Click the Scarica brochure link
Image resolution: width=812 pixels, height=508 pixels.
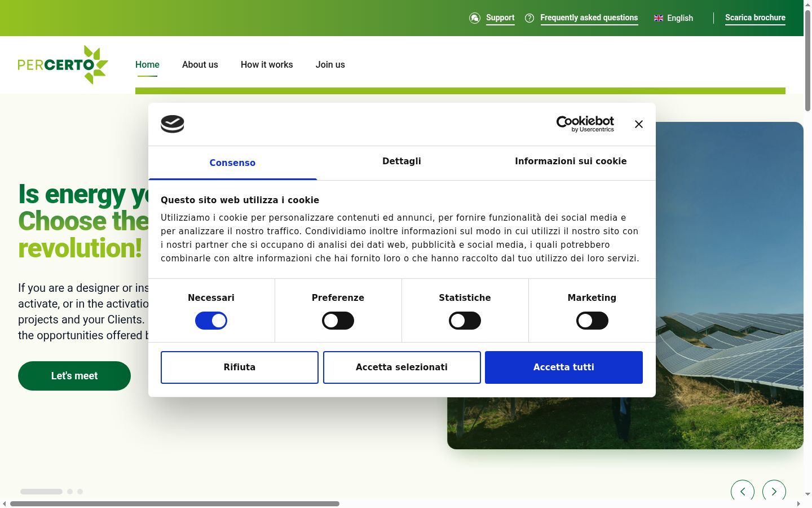(x=755, y=18)
